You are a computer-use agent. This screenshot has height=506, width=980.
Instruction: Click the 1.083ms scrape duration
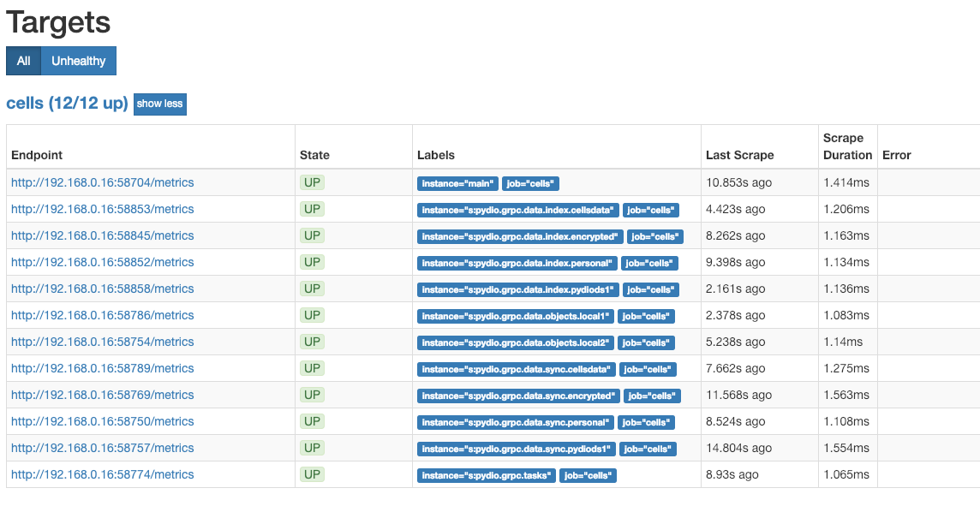(x=846, y=315)
